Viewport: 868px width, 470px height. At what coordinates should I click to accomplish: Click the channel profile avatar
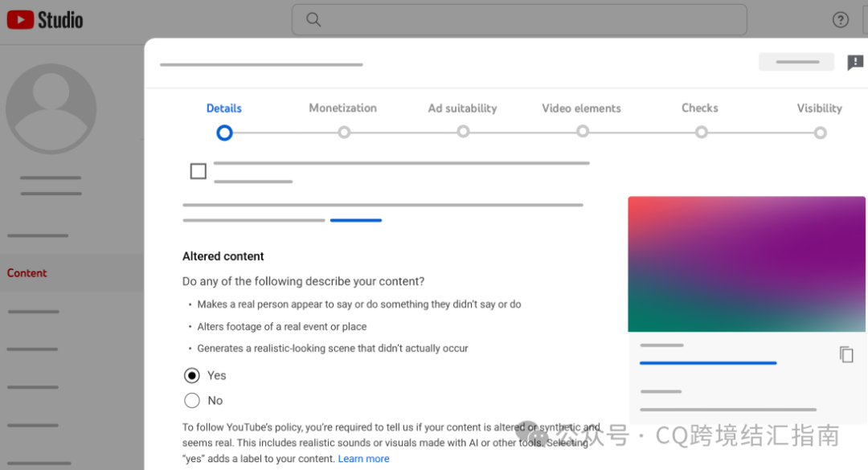coord(51,108)
